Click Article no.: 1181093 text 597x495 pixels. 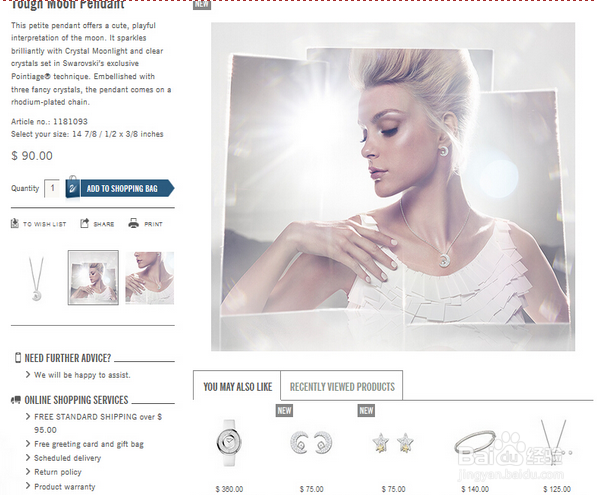tap(49, 121)
